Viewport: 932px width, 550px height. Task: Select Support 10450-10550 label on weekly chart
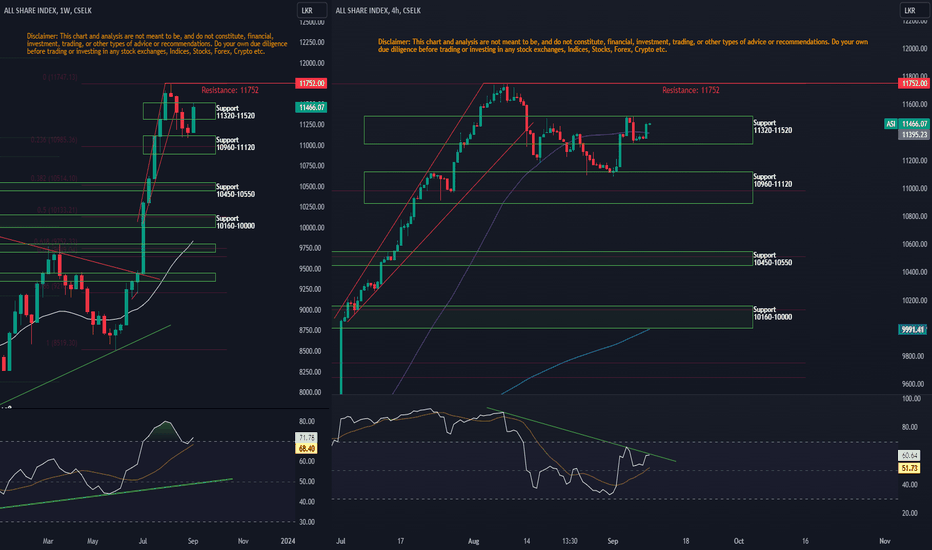(235, 190)
